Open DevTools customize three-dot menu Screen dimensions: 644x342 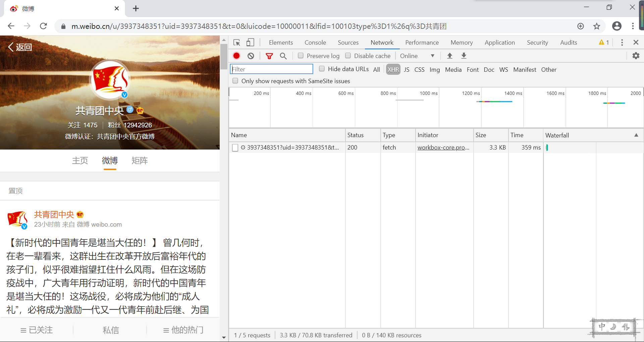pyautogui.click(x=622, y=43)
